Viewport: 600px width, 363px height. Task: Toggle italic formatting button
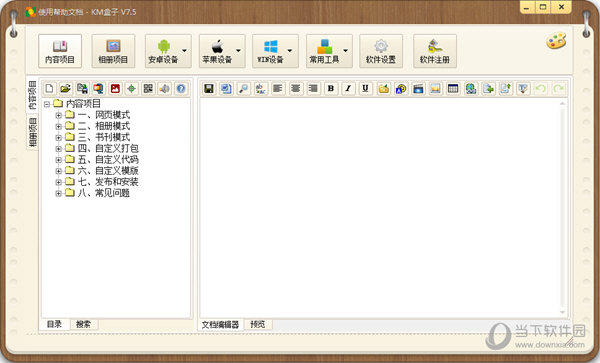tap(348, 89)
